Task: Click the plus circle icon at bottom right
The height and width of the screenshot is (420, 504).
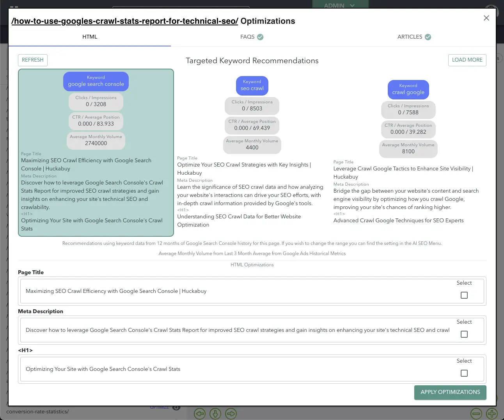Action: [x=492, y=413]
